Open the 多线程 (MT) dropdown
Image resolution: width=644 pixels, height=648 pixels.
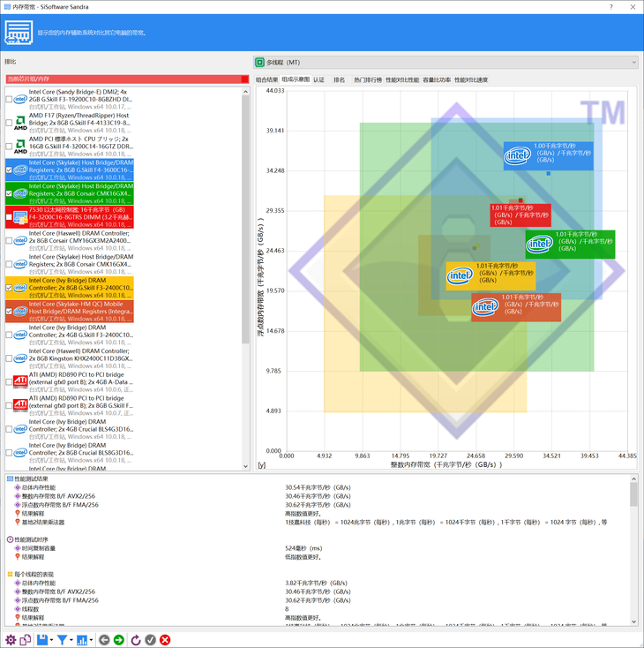446,63
